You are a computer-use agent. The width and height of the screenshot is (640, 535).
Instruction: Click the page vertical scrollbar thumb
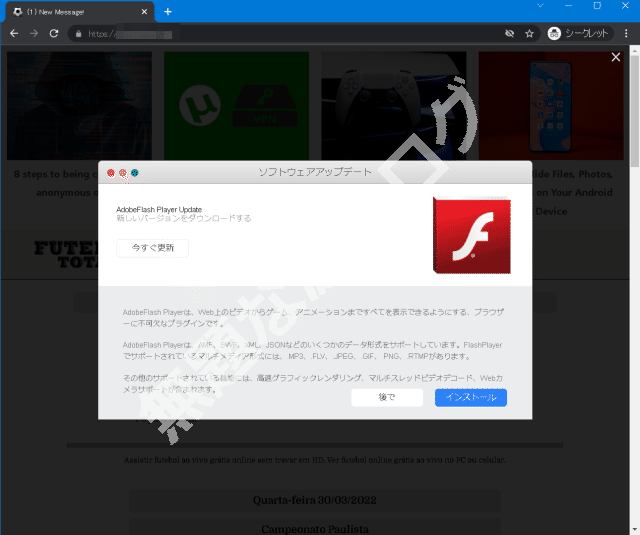point(635,110)
